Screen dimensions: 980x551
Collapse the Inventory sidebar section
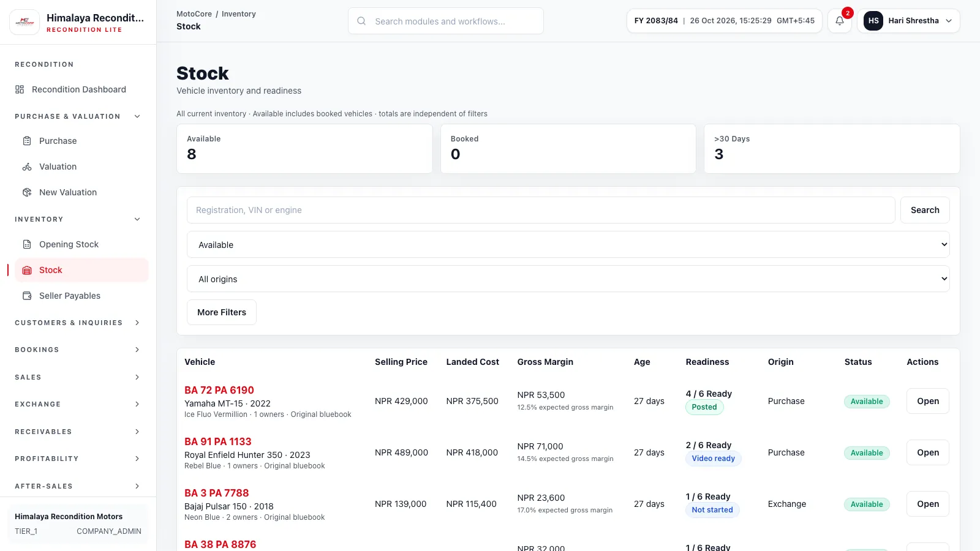pyautogui.click(x=137, y=219)
